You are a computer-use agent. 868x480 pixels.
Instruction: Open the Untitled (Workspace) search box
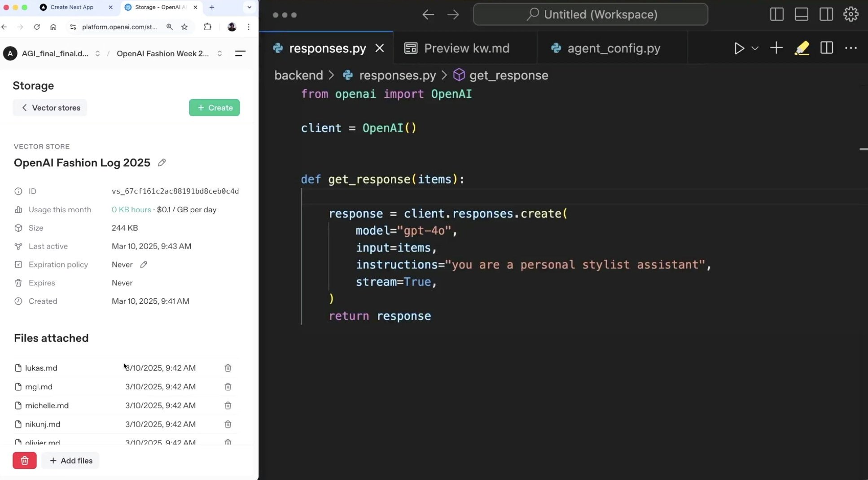[x=591, y=14]
